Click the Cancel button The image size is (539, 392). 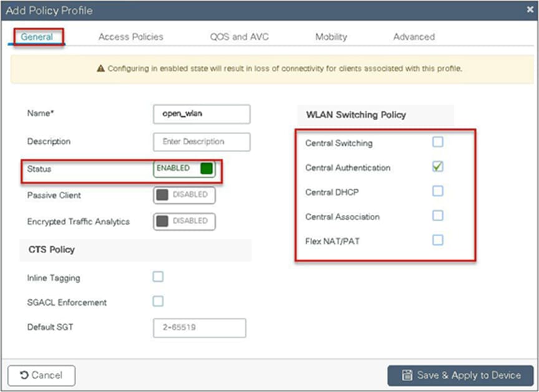pos(41,375)
